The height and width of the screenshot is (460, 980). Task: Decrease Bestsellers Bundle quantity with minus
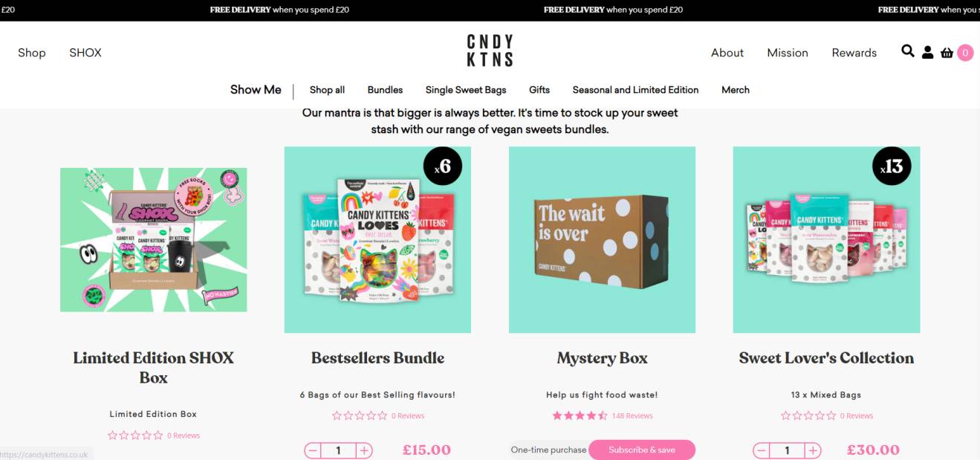313,450
